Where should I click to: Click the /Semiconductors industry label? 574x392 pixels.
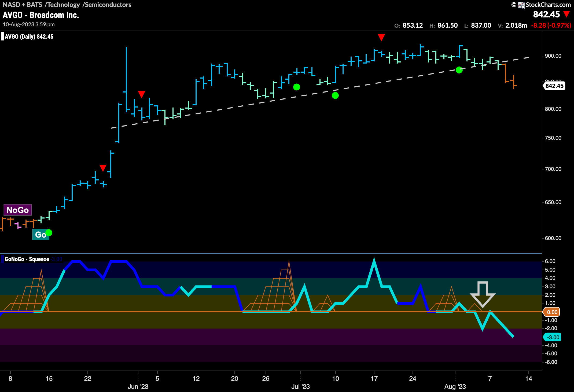(107, 5)
